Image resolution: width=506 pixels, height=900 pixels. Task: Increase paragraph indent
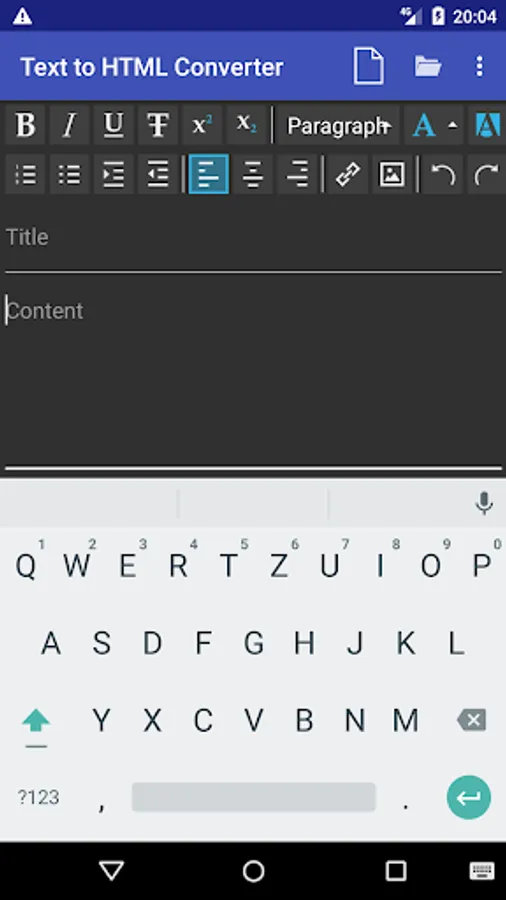click(x=114, y=174)
